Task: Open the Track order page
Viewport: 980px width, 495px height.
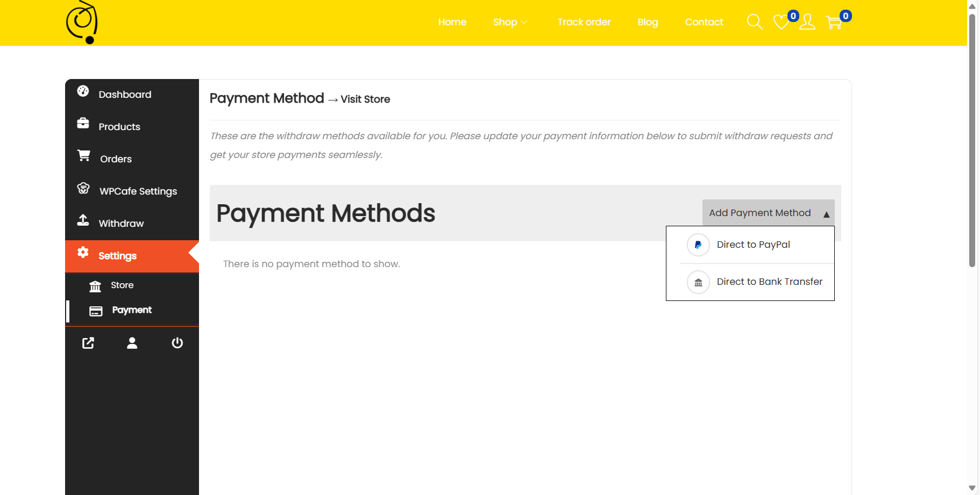Action: click(x=584, y=22)
